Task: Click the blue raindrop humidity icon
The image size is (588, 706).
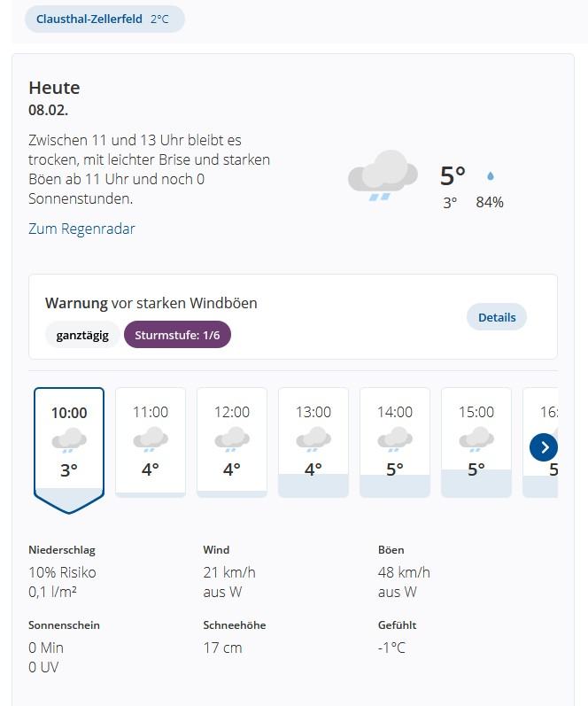Action: tap(491, 175)
